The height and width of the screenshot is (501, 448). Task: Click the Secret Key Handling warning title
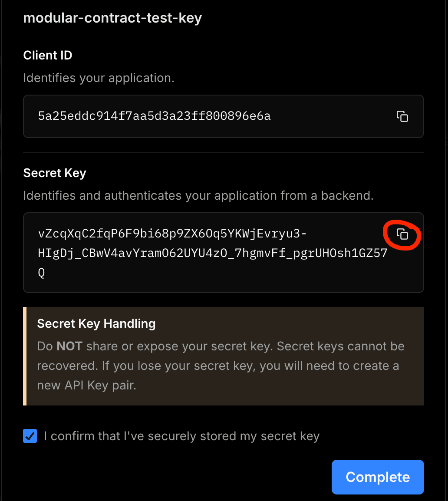(96, 323)
